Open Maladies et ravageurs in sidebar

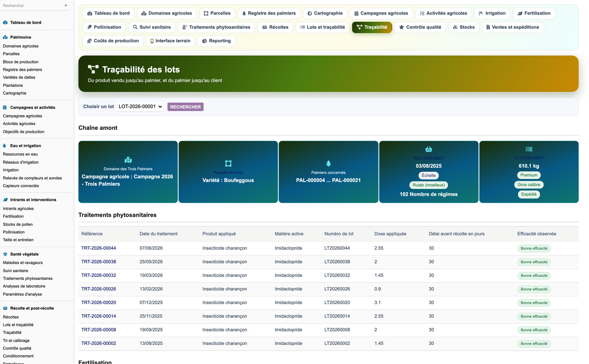(x=23, y=263)
